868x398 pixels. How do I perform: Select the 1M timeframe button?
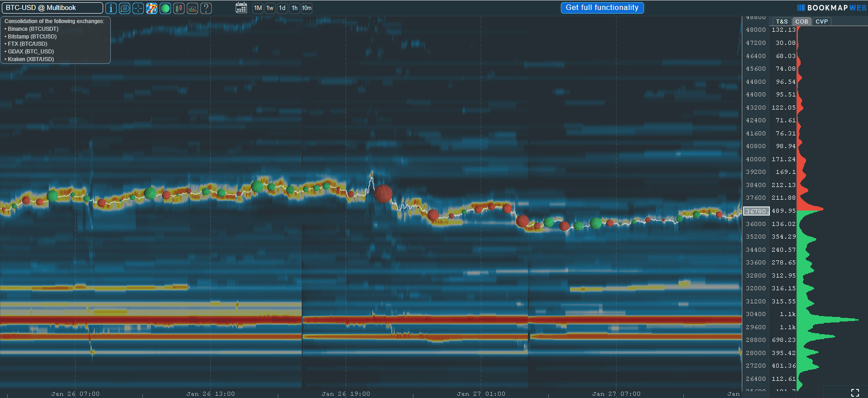258,8
